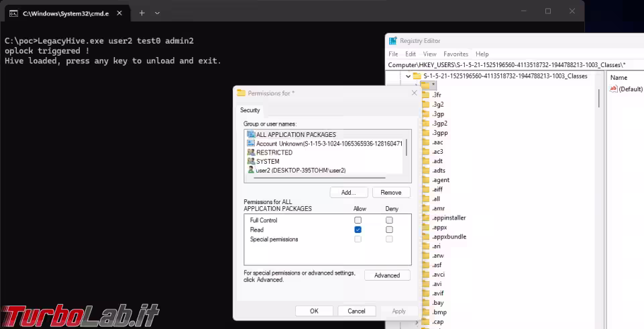Open the Edit menu in Registry Editor
This screenshot has height=329, width=644.
[x=411, y=54]
